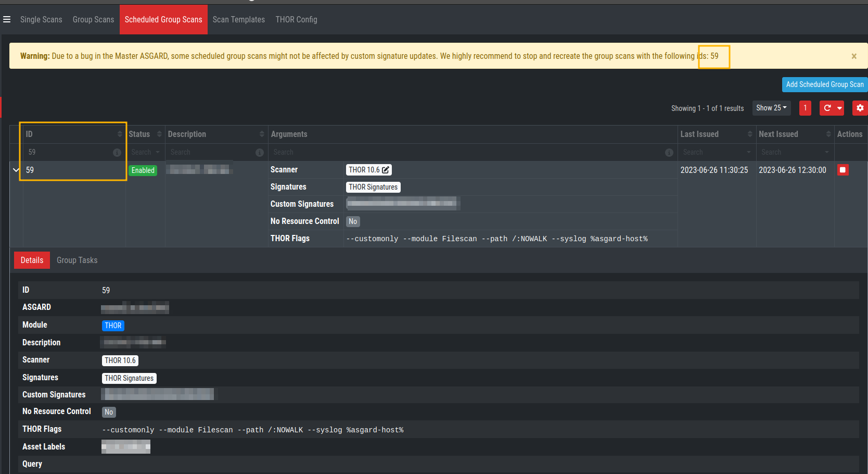The width and height of the screenshot is (868, 474).
Task: Switch to Group Scans tab
Action: pyautogui.click(x=93, y=19)
